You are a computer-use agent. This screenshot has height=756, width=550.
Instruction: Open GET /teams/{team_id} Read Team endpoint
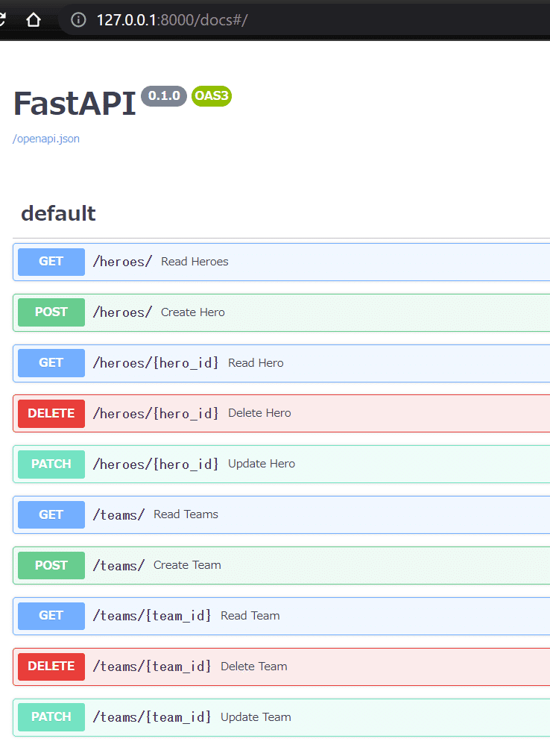282,616
